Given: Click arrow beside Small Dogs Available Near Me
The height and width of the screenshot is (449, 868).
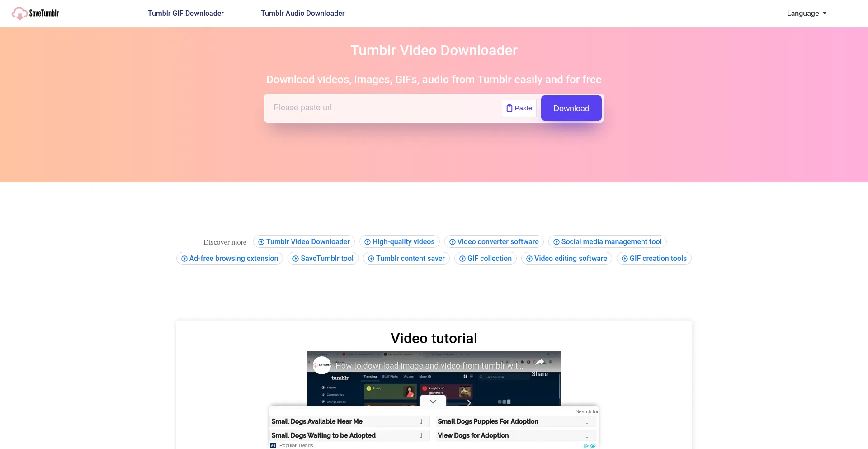Looking at the screenshot, I should (420, 421).
